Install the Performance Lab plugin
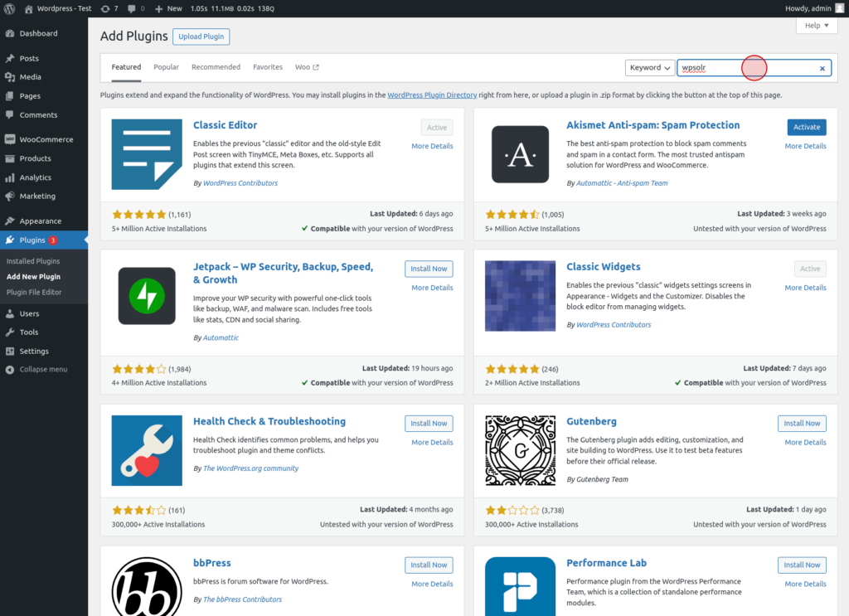This screenshot has height=616, width=849. click(802, 565)
